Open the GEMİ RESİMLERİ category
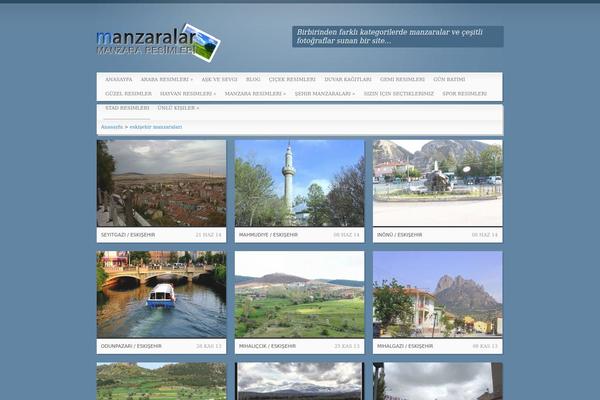Screen dimensions: 600x400 click(x=402, y=79)
